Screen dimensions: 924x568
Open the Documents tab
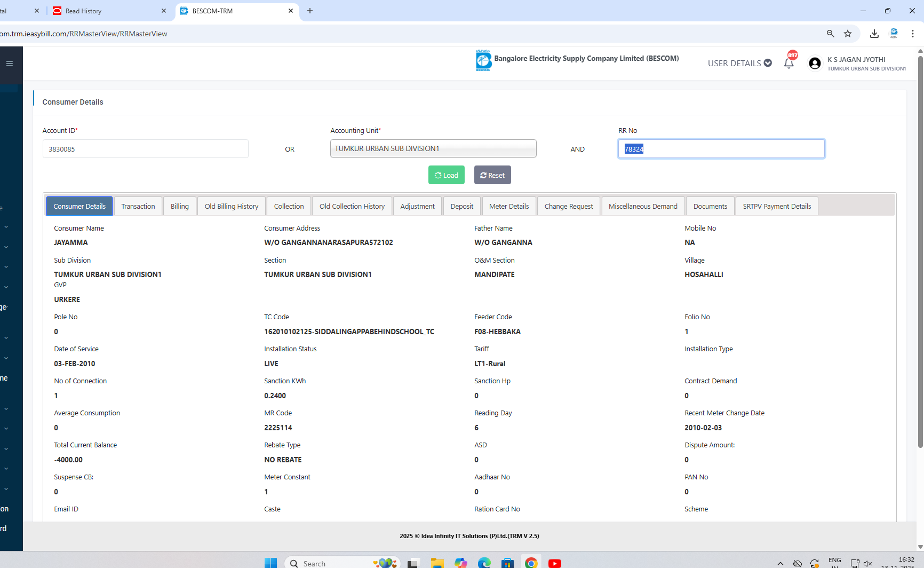(710, 206)
